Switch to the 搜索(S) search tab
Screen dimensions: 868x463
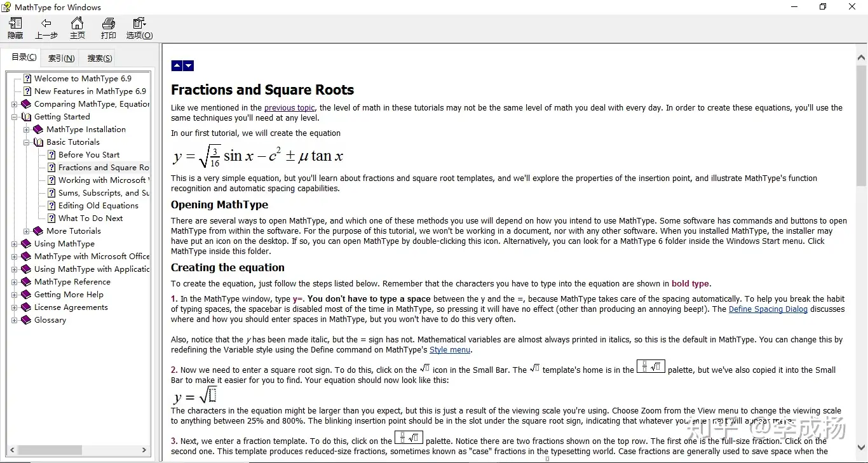(100, 58)
